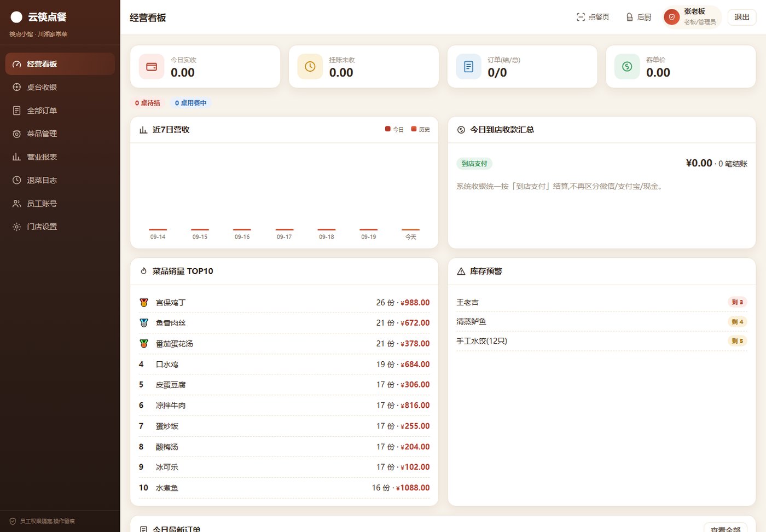The height and width of the screenshot is (532, 766).
Task: Click the 今天 bar in revenue chart
Action: (410, 230)
